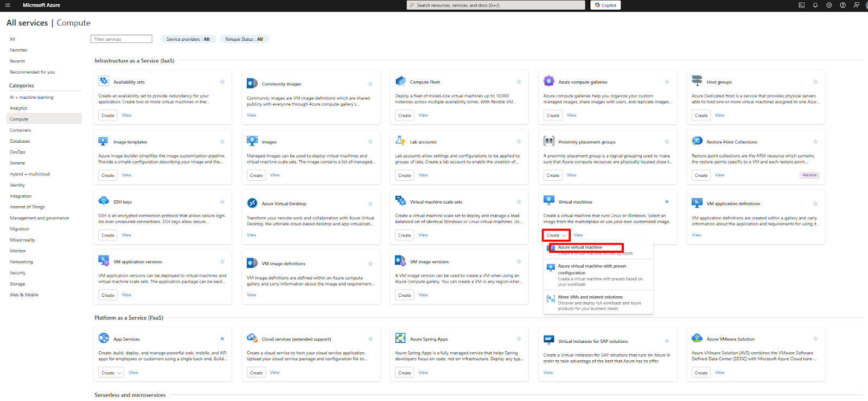Expand the Virtual machines Create dropdown
868x401 pixels.
556,235
